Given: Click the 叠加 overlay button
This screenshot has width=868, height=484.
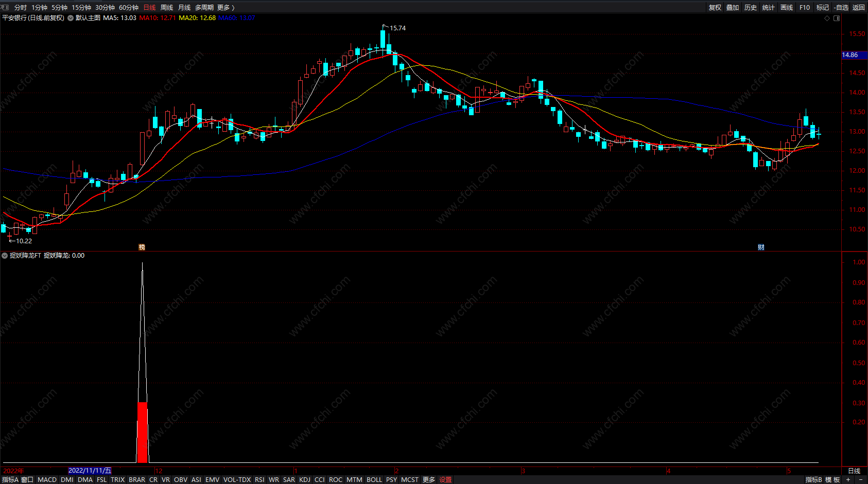Looking at the screenshot, I should [733, 8].
